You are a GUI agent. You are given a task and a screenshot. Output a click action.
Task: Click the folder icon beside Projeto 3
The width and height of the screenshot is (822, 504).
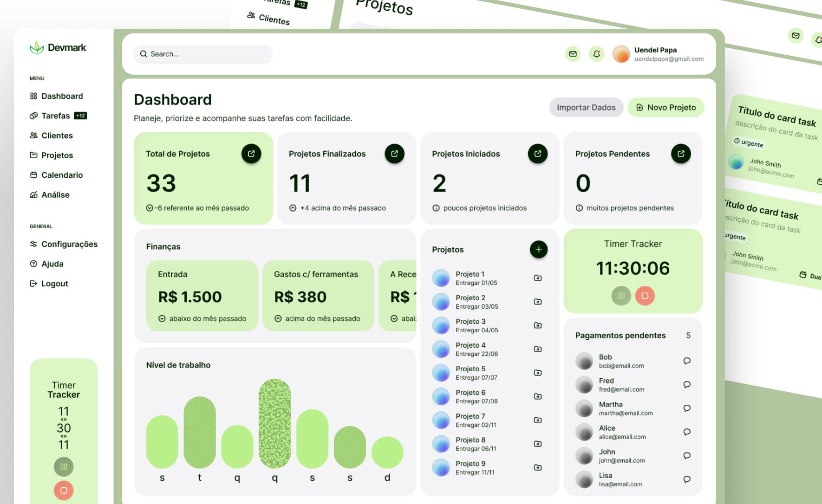point(538,325)
